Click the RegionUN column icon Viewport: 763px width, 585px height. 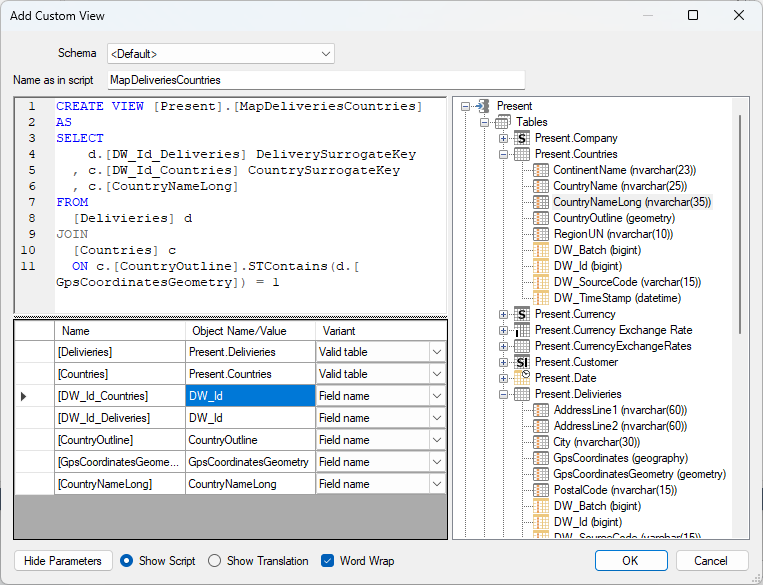tap(541, 234)
